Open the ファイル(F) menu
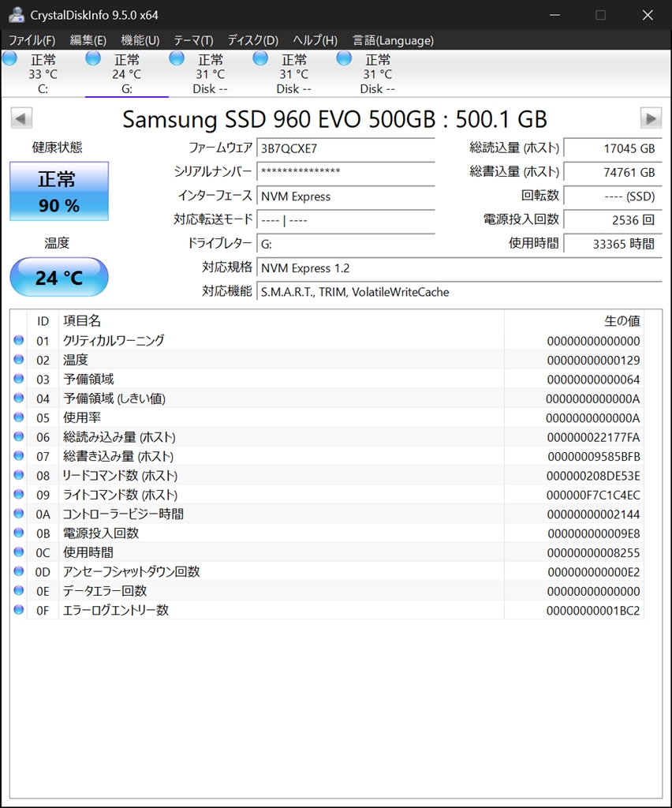This screenshot has width=672, height=808. coord(32,40)
